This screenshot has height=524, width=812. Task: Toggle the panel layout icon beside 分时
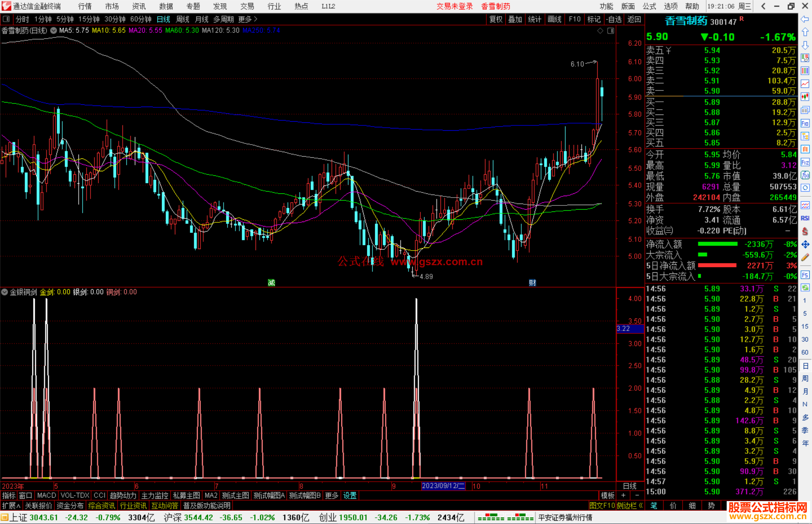click(6, 19)
